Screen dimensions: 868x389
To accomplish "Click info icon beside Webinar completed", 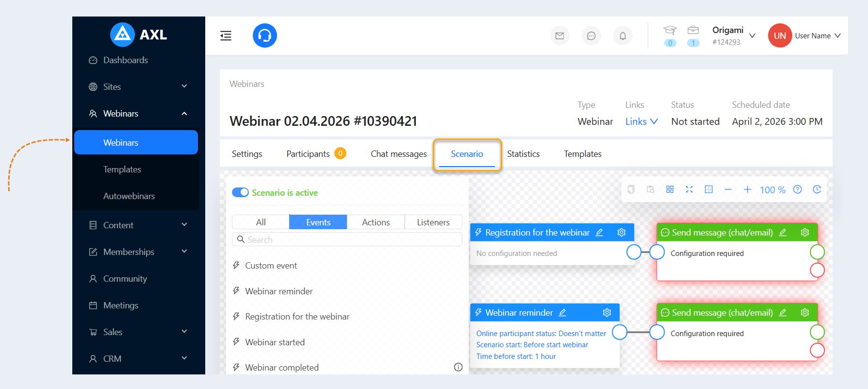I will coord(458,367).
